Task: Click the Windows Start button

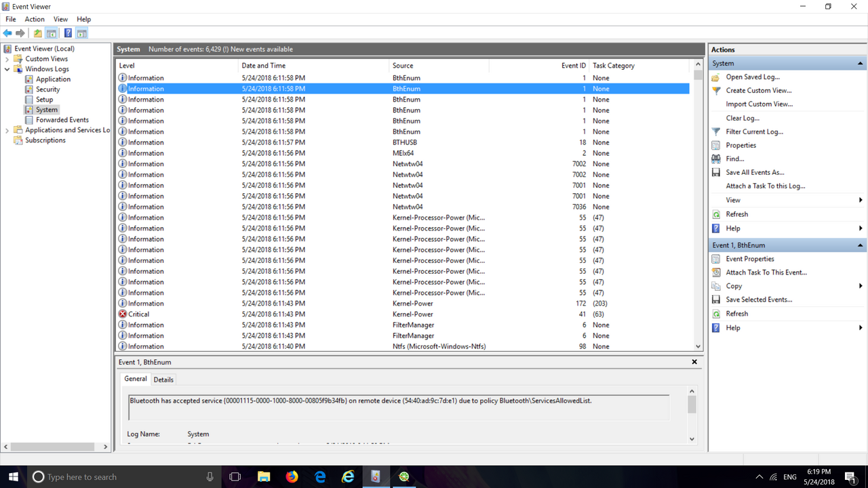Action: click(14, 476)
